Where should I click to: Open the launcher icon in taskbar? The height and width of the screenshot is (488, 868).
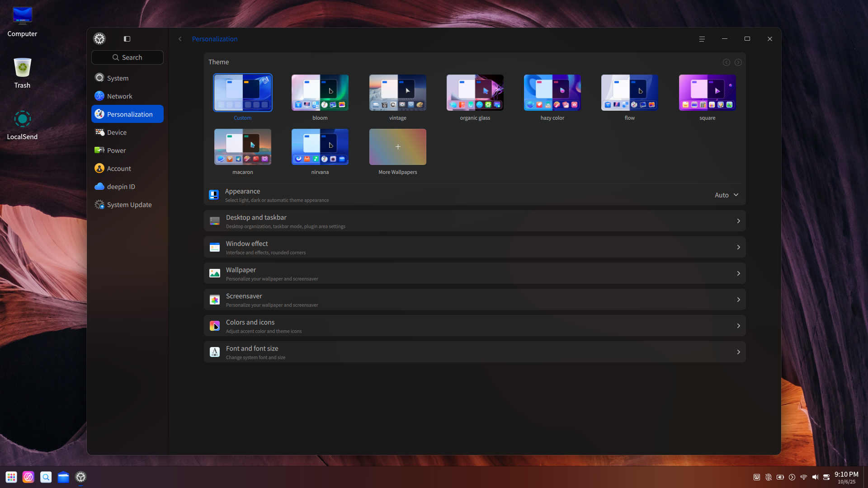11,477
